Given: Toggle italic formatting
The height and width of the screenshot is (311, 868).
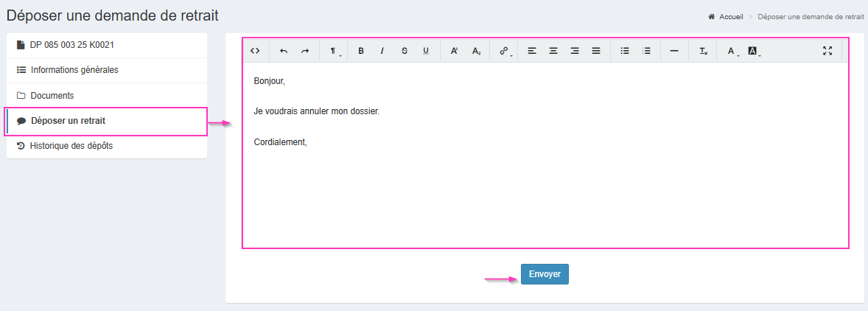Looking at the screenshot, I should pos(382,51).
